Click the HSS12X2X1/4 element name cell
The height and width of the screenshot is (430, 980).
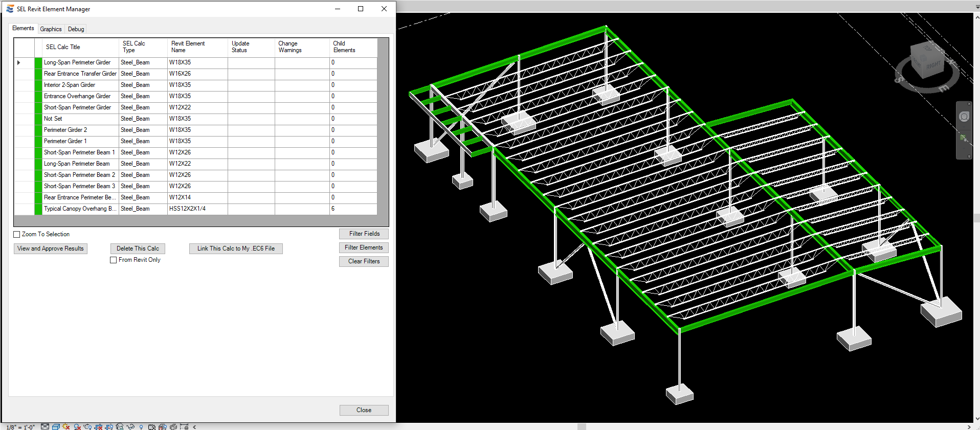[197, 209]
